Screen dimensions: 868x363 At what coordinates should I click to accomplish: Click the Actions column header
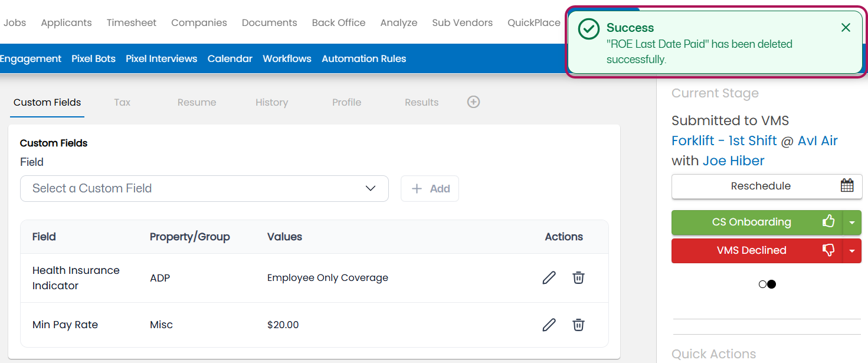tap(564, 237)
